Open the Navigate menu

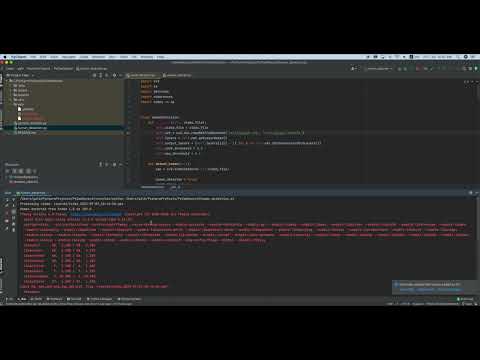[x=69, y=57]
